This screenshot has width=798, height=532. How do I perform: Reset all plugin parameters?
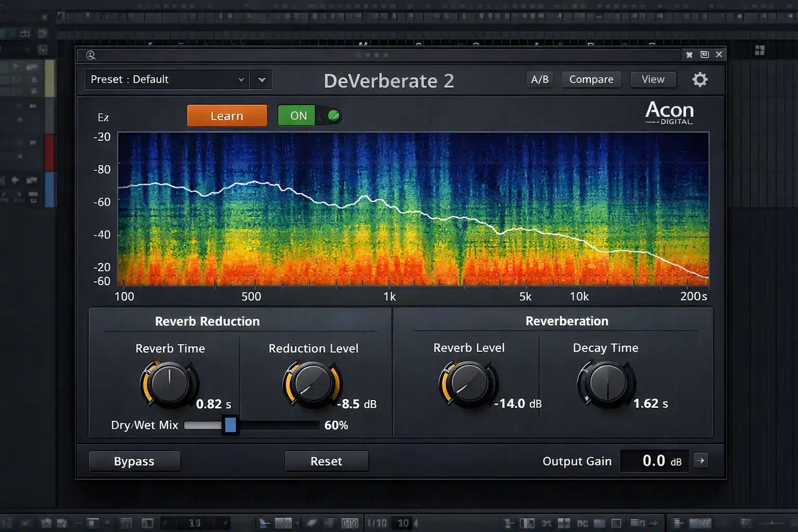[326, 460]
